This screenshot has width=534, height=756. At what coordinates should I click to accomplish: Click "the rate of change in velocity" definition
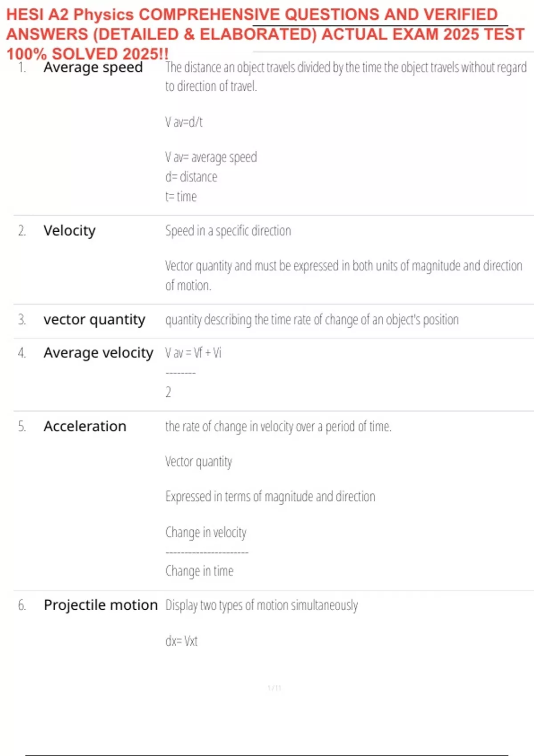coord(278,426)
